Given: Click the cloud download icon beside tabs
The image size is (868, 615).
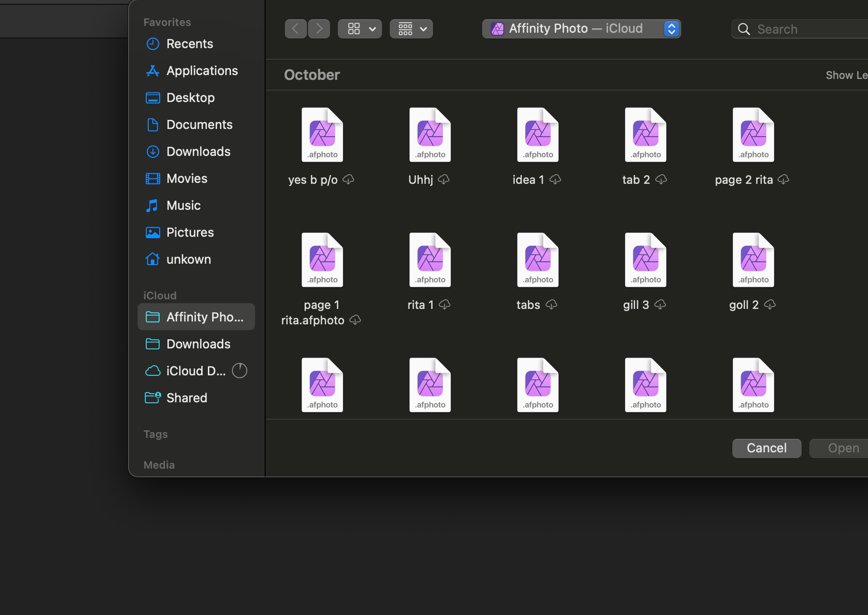Looking at the screenshot, I should [551, 305].
